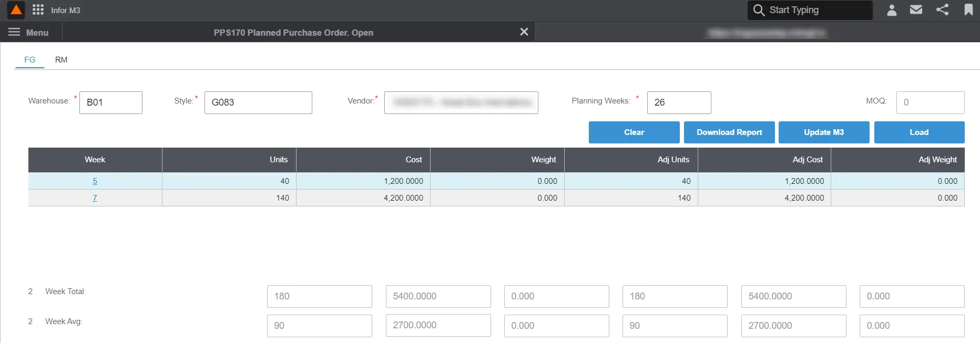Click the Update M3 button
980x343 pixels.
point(823,132)
